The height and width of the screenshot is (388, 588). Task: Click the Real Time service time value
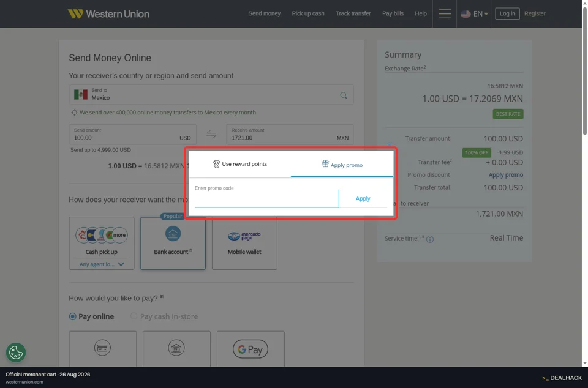tap(507, 238)
